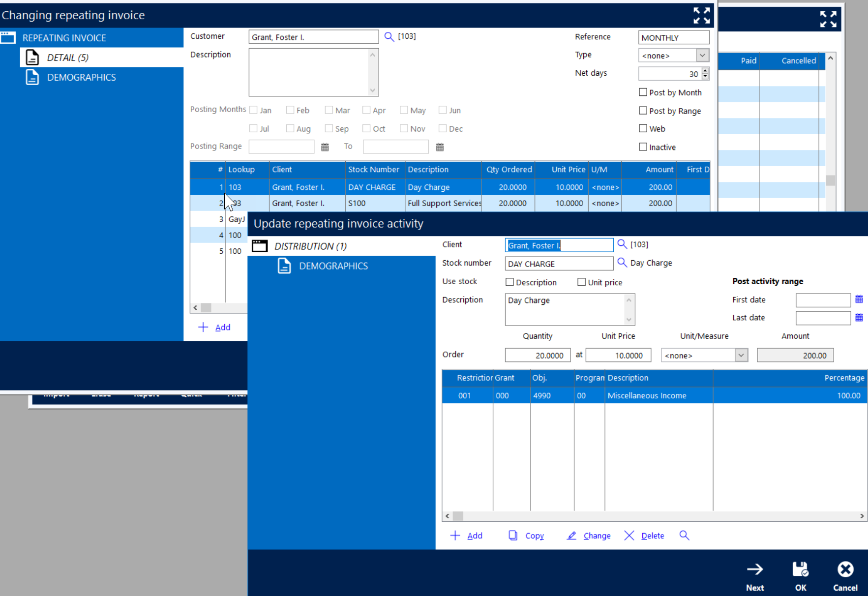Enable the Post by Month checkbox
Viewport: 868px width, 596px height.
643,92
